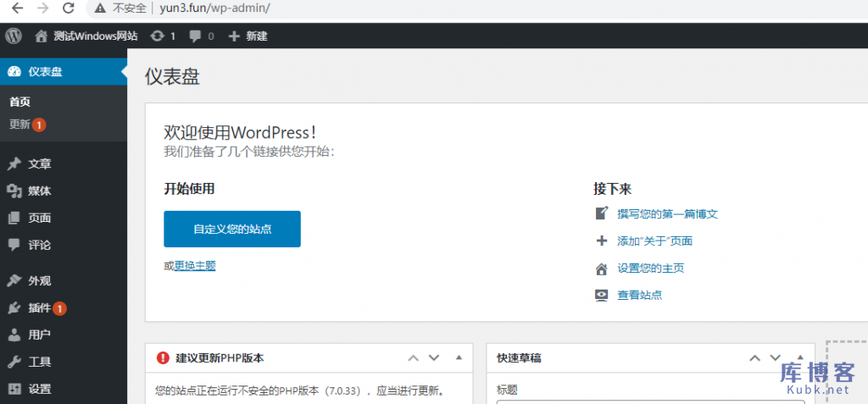Open the updates icon in the admin bar
Screen dimensions: 868x404
point(158,36)
